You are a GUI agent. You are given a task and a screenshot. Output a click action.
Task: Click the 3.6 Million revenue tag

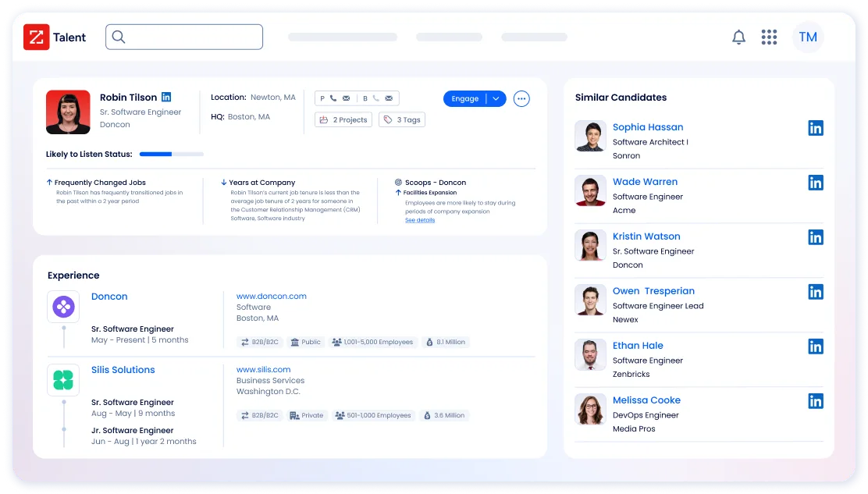click(x=444, y=415)
